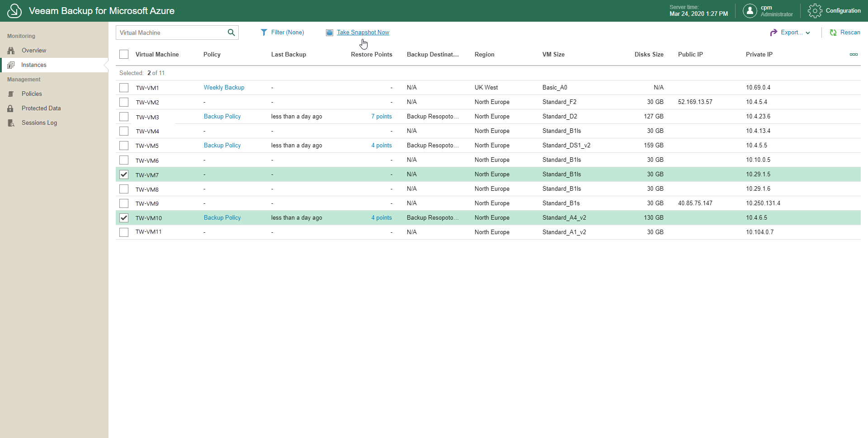This screenshot has width=868, height=438.
Task: Open TW-VM10 Backup Policy link
Action: (x=222, y=218)
